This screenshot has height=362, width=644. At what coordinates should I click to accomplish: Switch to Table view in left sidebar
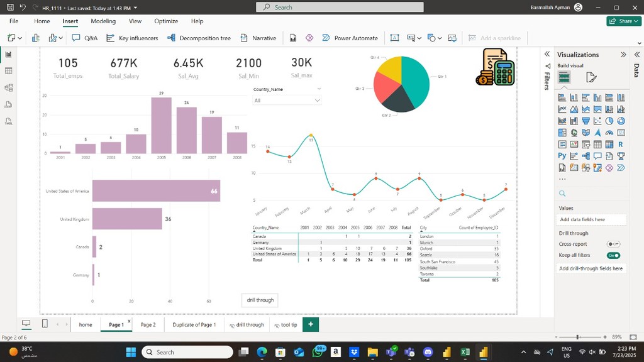click(9, 71)
